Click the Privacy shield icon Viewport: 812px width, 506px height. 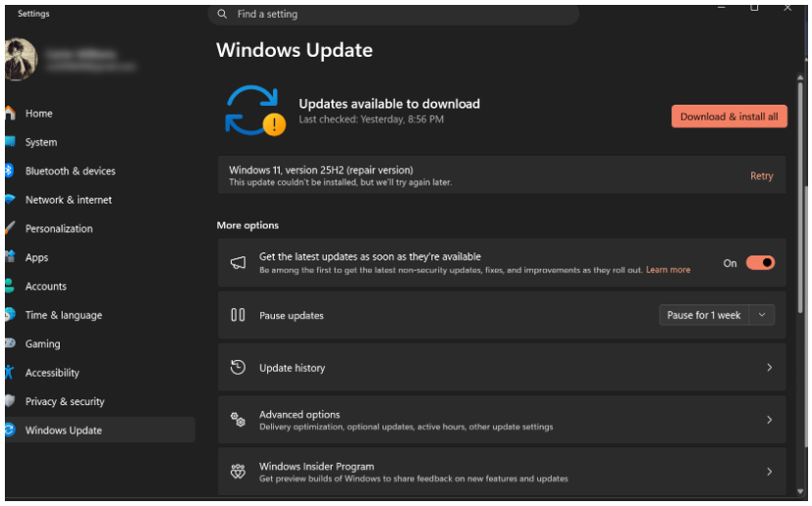[10, 400]
